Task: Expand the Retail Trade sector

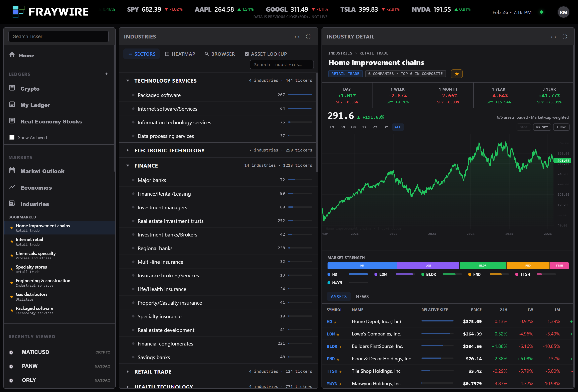Action: (128, 371)
